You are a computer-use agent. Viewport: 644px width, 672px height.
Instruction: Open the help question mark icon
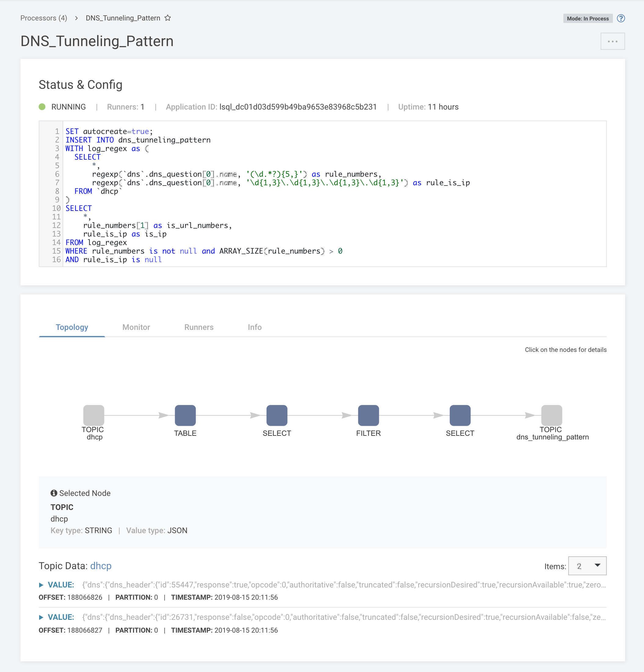[x=622, y=18]
